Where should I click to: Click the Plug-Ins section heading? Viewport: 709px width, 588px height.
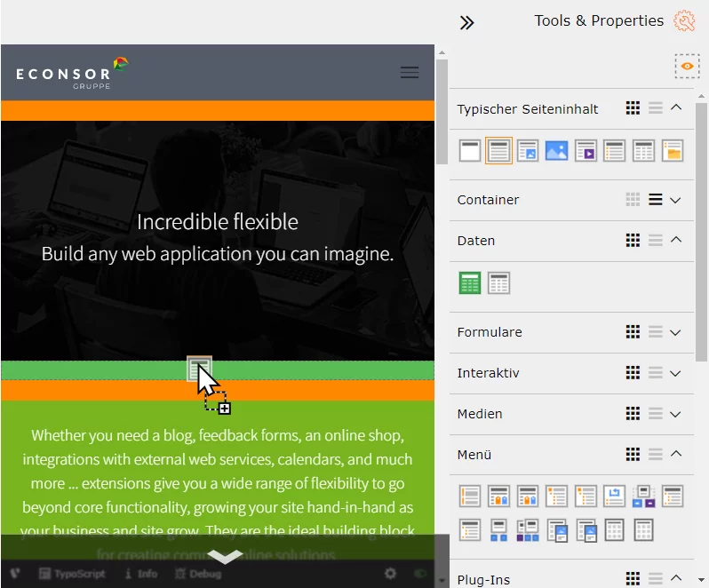pos(483,580)
